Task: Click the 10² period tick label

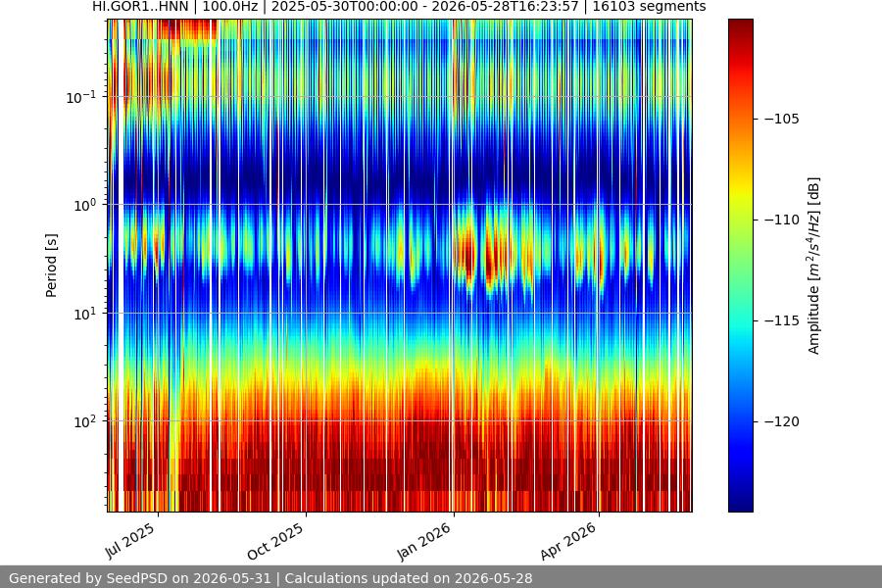Action: pos(84,421)
